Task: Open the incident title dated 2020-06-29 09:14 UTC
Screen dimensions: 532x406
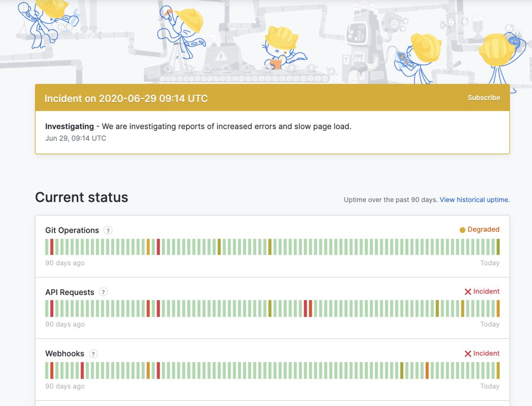Action: 126,98
